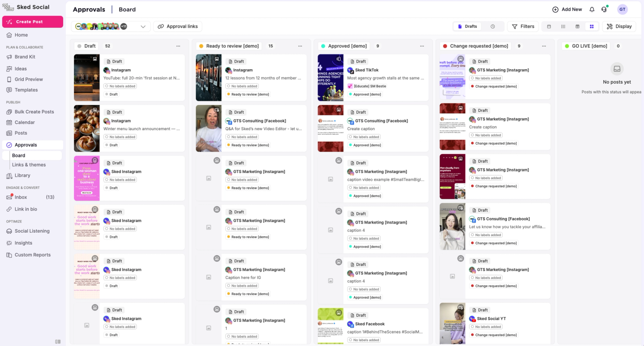Open the Change requested column options menu
This screenshot has height=346, width=644.
point(544,46)
